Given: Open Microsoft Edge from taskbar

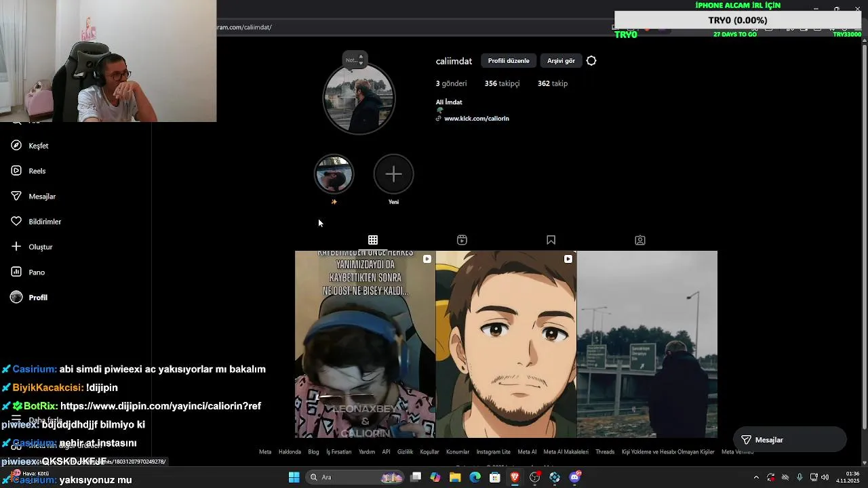Looking at the screenshot, I should pyautogui.click(x=475, y=477).
